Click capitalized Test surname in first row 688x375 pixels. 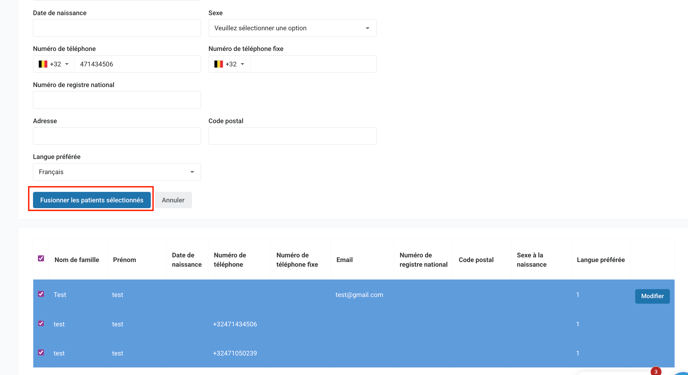60,295
